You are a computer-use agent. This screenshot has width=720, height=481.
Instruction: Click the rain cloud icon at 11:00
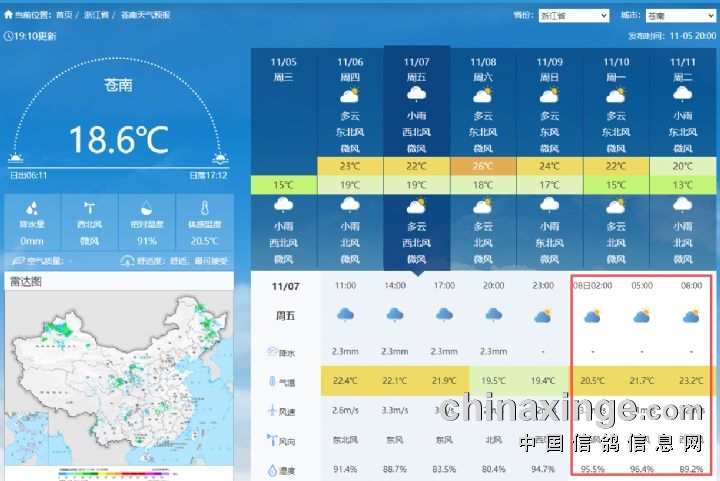(x=345, y=315)
